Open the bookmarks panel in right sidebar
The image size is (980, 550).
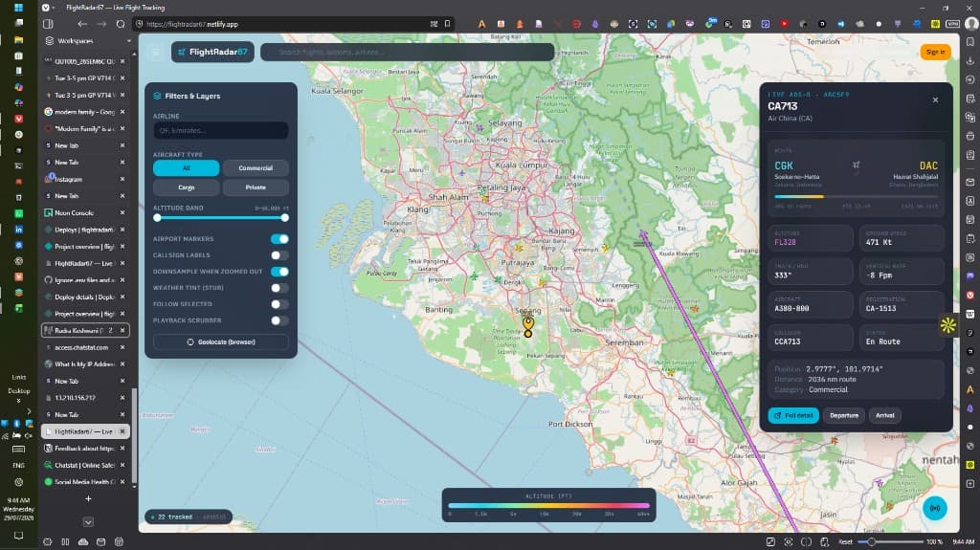click(x=970, y=41)
